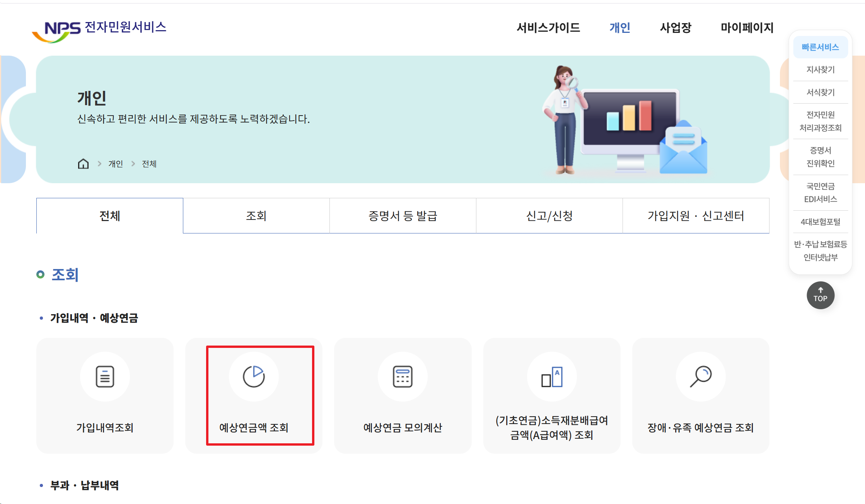The image size is (865, 504).
Task: Open the 증명서 등 발급 tab
Action: coord(403,216)
